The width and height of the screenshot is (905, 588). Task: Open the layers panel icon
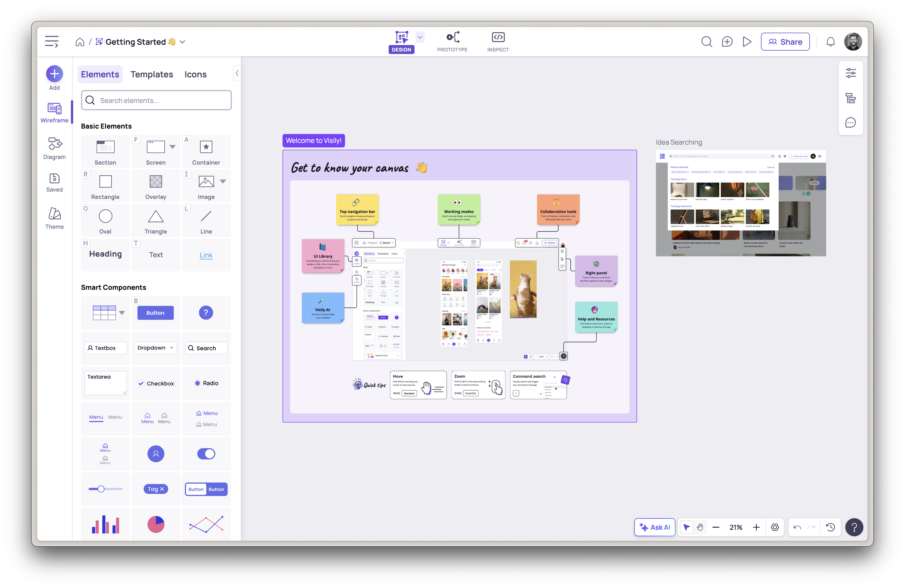click(851, 98)
